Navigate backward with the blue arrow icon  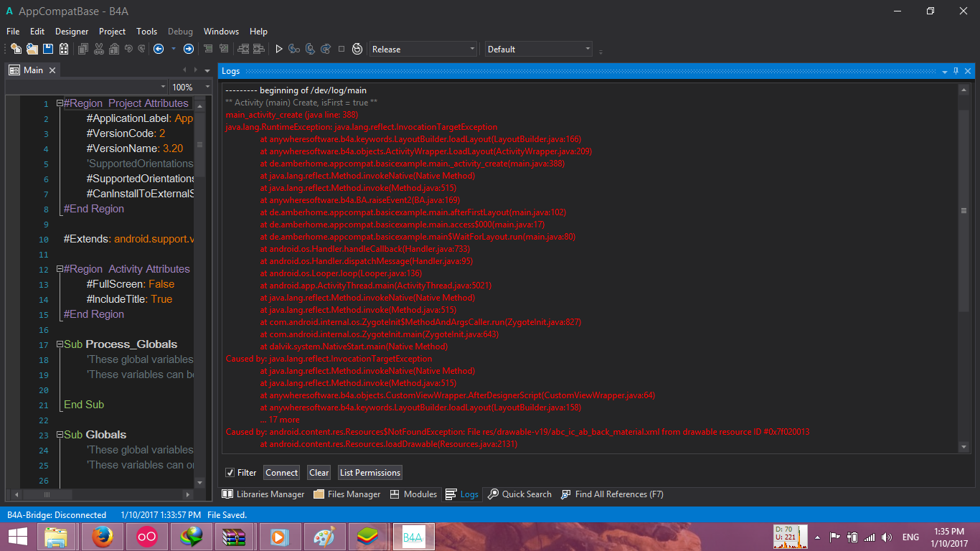[159, 49]
